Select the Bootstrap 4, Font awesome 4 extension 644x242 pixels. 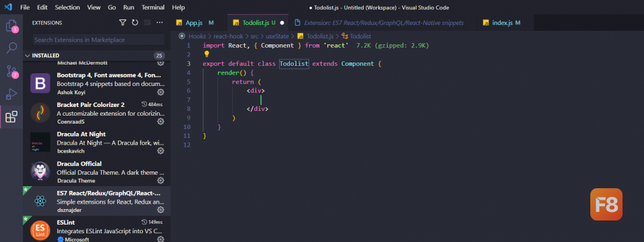(x=97, y=83)
